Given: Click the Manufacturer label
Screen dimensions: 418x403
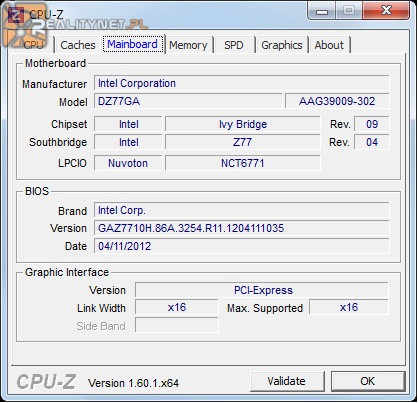Looking at the screenshot, I should 54,84.
